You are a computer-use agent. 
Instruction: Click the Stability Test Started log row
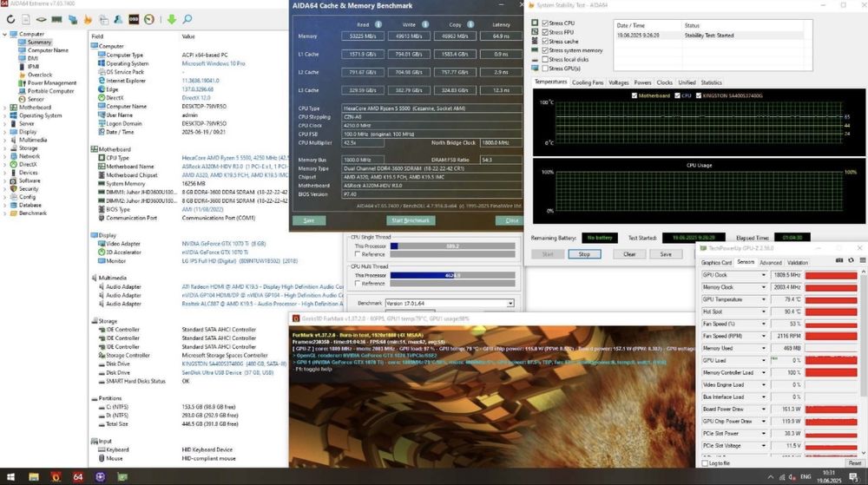710,36
